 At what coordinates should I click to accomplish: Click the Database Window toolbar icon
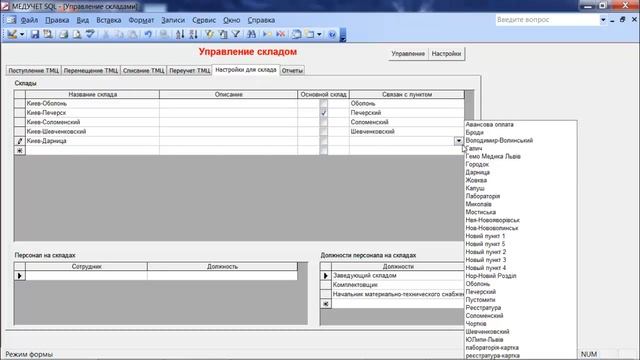point(296,34)
